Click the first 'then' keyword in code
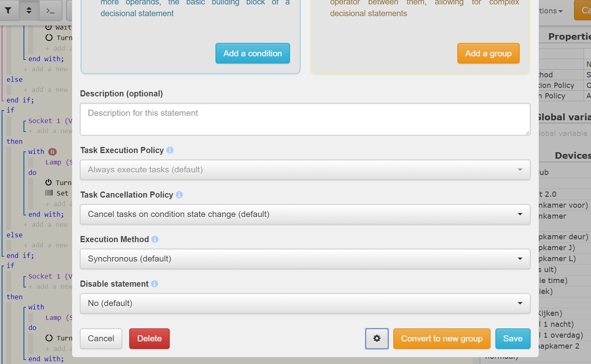The height and width of the screenshot is (364, 591). [15, 141]
